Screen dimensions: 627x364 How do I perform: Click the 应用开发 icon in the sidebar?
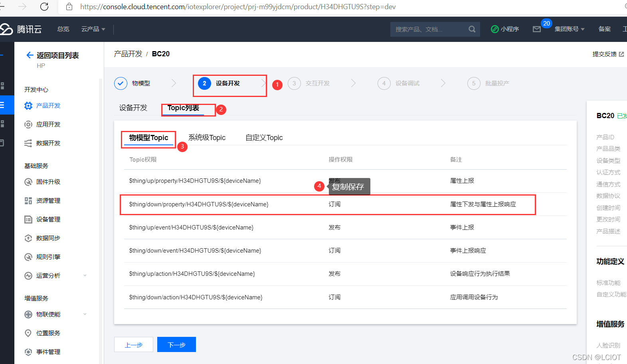[x=28, y=125]
